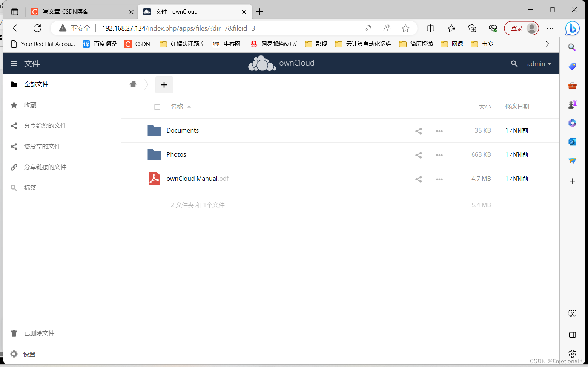Click the 登录 sign-in profile button
Viewport: 588px width, 367px height.
click(522, 28)
